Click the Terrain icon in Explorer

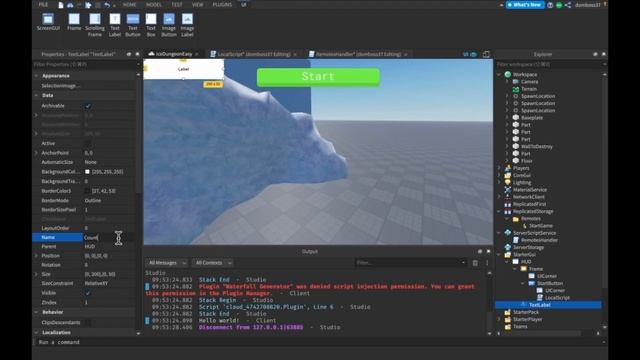tap(516, 89)
